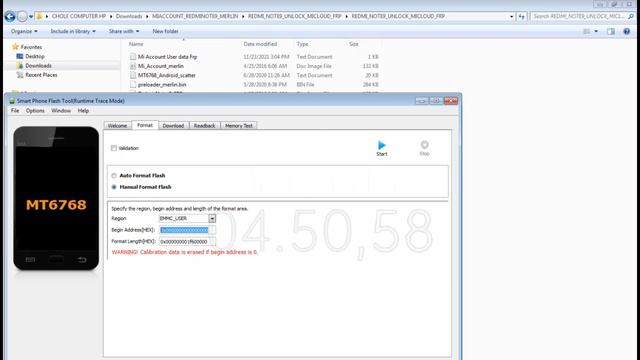Switch to the Memory Test tab
This screenshot has height=360, width=640.
239,126
